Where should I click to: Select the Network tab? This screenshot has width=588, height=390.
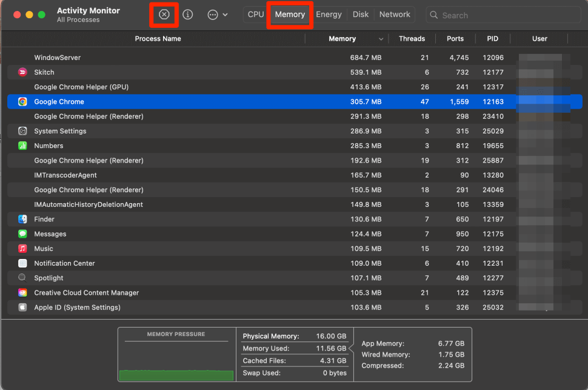[x=395, y=15]
